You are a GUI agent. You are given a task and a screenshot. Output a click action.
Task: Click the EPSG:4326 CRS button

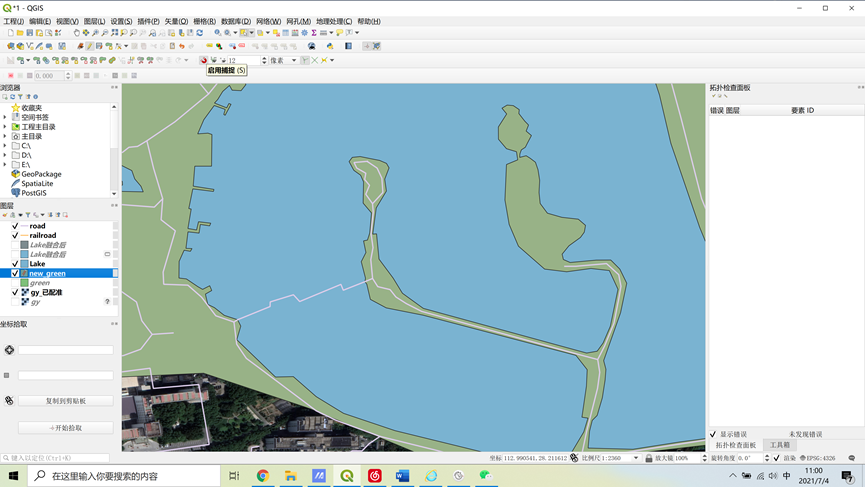(818, 458)
